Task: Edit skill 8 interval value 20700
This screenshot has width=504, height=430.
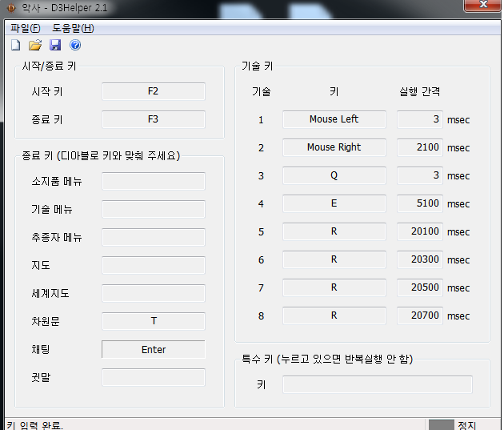Action: coord(420,315)
